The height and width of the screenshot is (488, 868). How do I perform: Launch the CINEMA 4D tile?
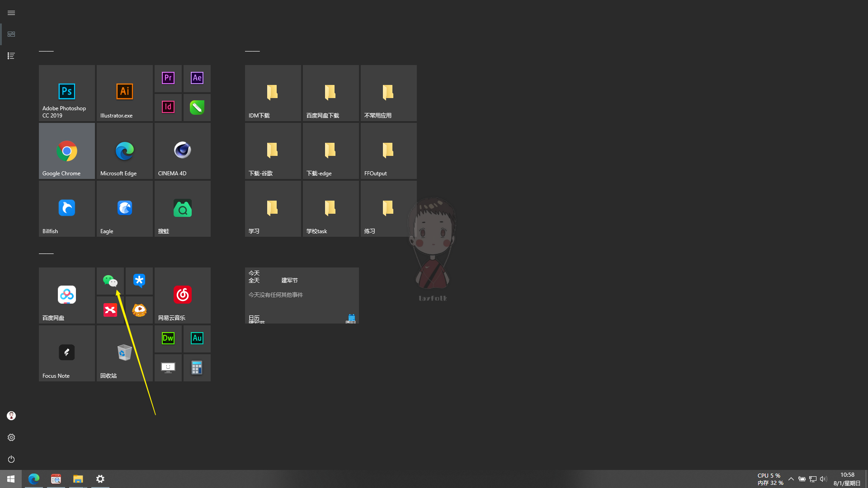point(182,150)
